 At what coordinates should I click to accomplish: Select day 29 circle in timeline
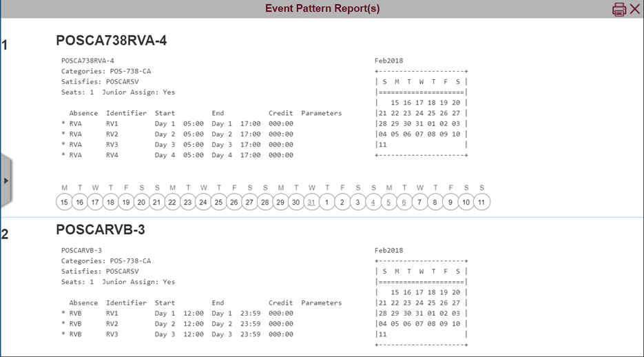[x=280, y=202]
